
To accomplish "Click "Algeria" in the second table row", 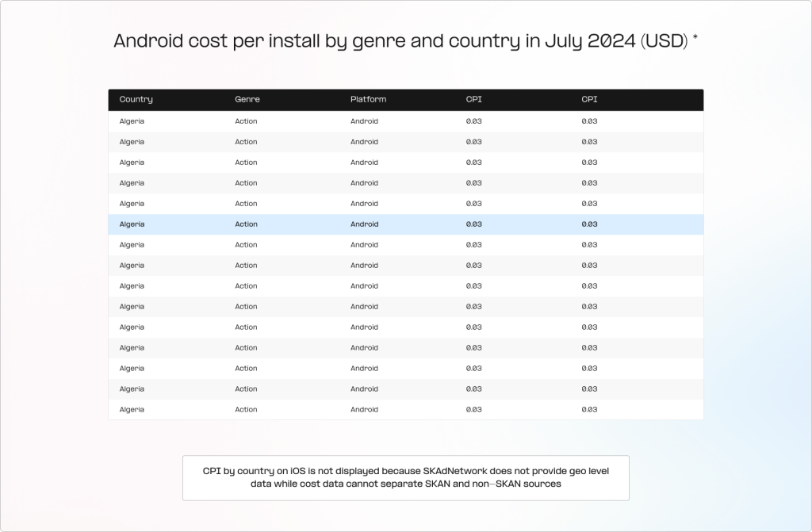I will 132,142.
